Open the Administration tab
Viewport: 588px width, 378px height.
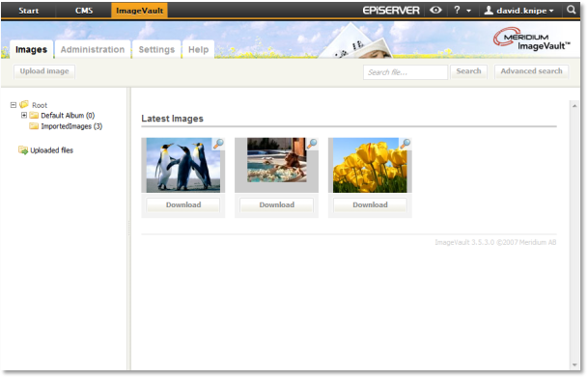tap(93, 49)
